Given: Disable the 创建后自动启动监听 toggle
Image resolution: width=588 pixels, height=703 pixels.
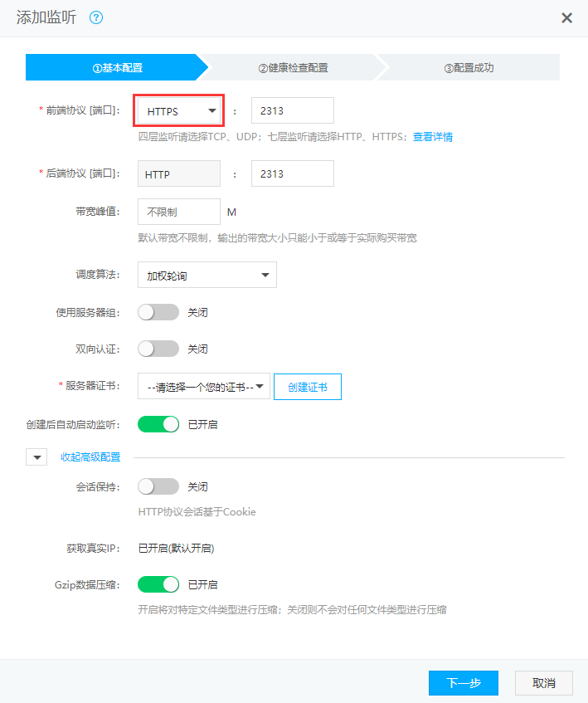Looking at the screenshot, I should (158, 424).
